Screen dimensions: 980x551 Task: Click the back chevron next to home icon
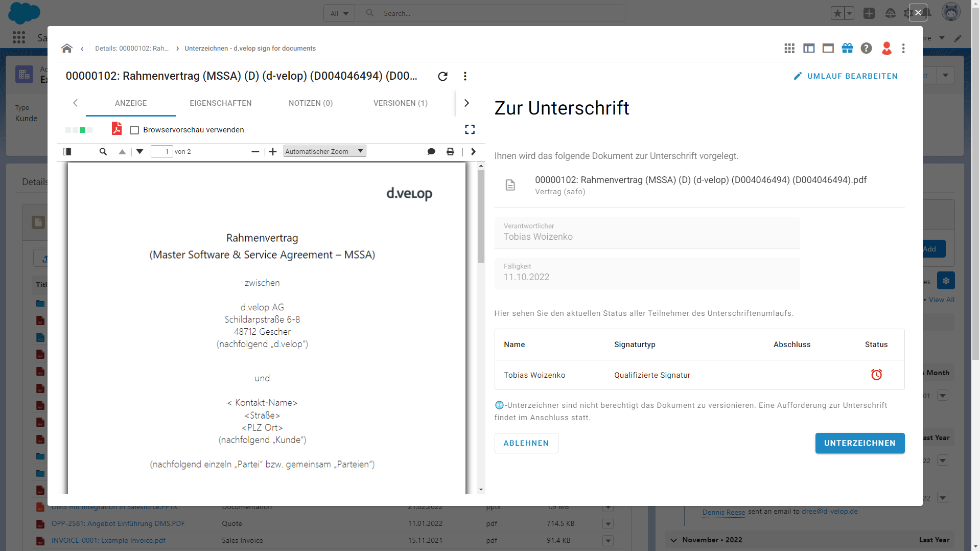tap(82, 49)
